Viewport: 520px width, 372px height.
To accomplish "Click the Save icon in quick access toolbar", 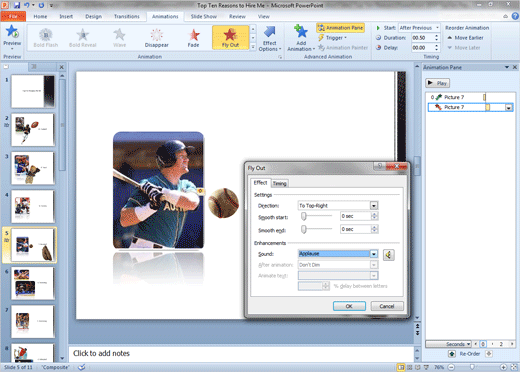I will pyautogui.click(x=17, y=5).
